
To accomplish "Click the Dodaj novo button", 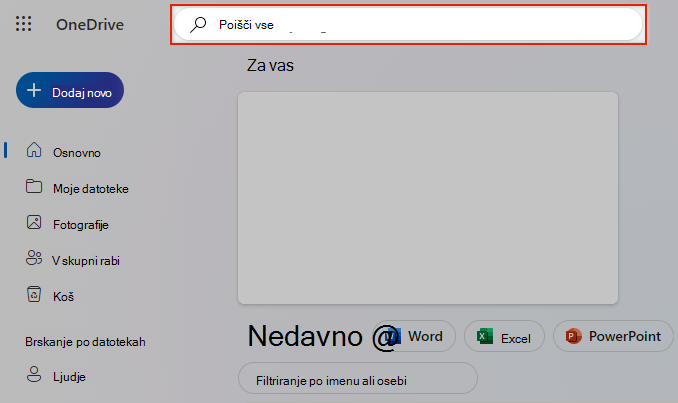I will 70,90.
